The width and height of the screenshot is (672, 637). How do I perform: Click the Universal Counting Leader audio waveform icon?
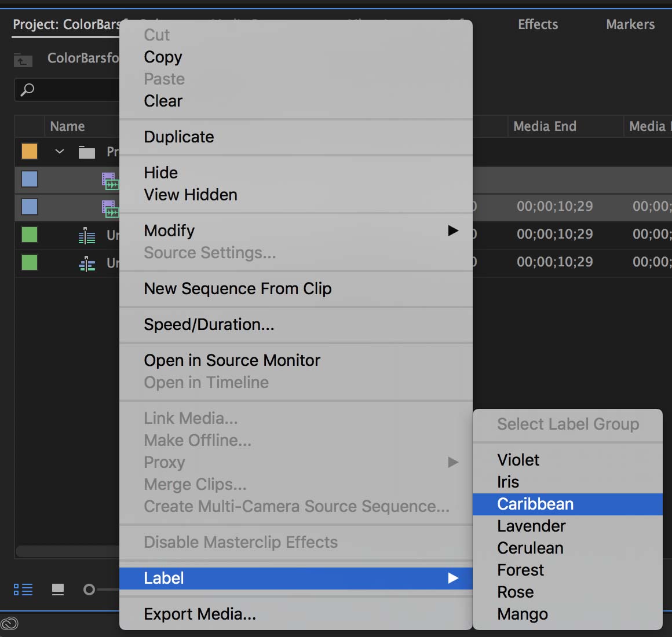[x=86, y=235]
